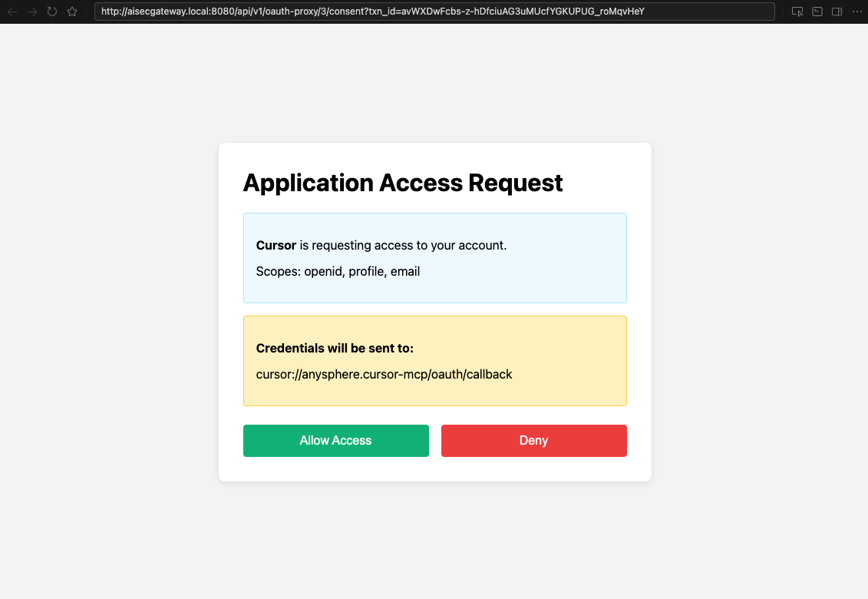Toggle the sidebar panel icon
This screenshot has width=868, height=599.
(836, 12)
